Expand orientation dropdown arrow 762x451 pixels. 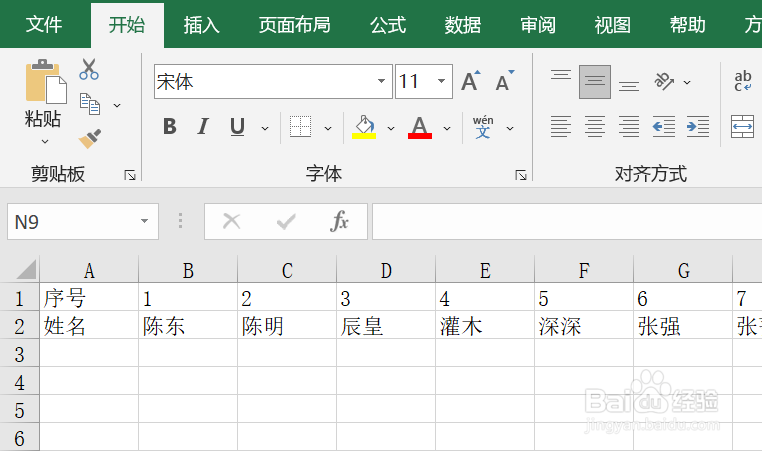coord(687,83)
